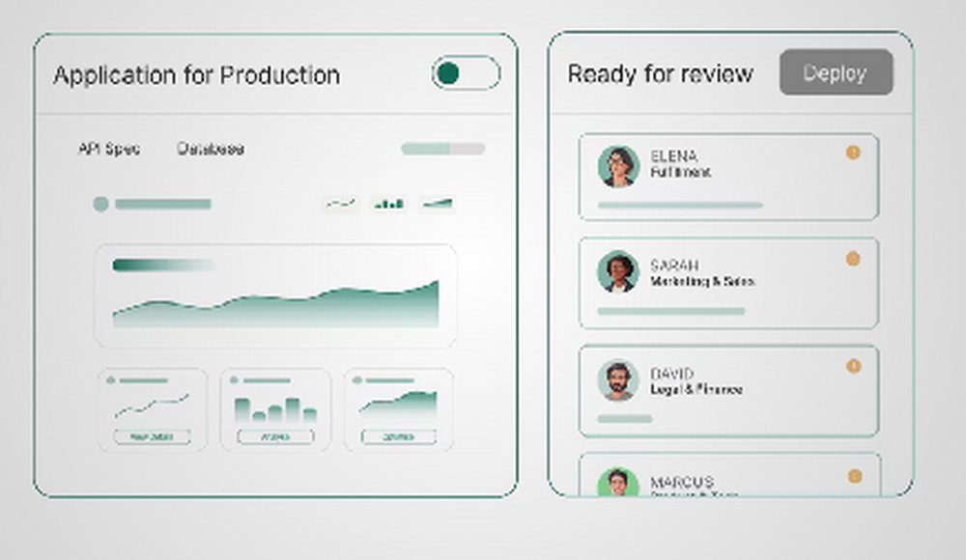This screenshot has height=560, width=966.
Task: Select the line chart view icon
Action: click(x=340, y=203)
